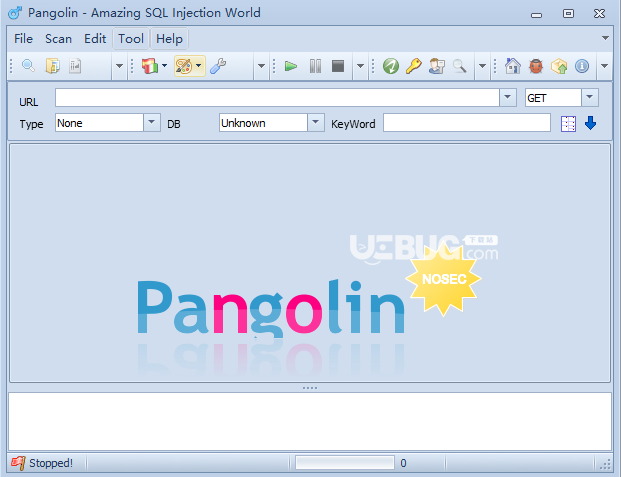Click the URL input field
Screen dimensions: 621x477
tap(277, 97)
